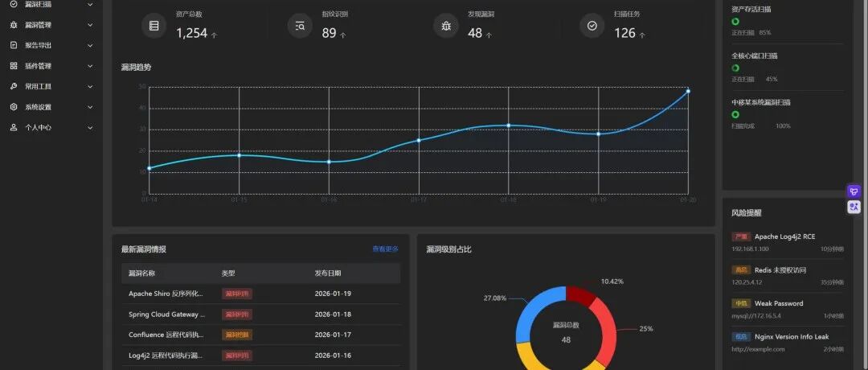The height and width of the screenshot is (370, 868).
Task: Select the 01-17 trend chart data point
Action: click(419, 140)
